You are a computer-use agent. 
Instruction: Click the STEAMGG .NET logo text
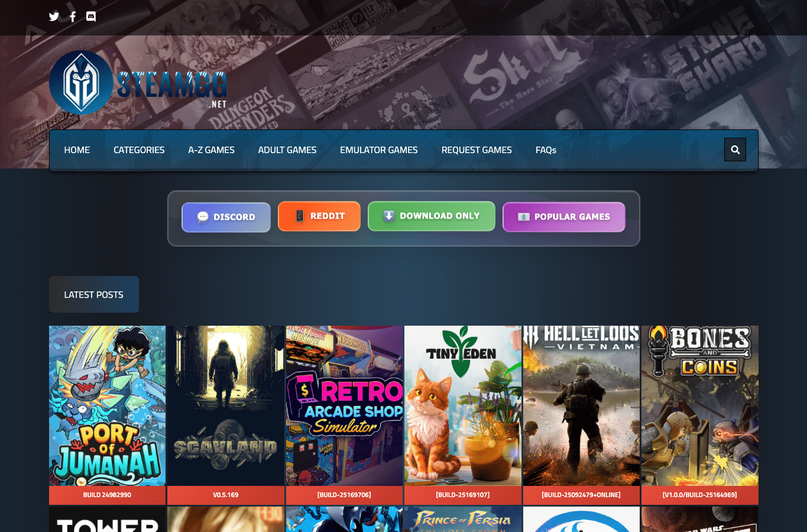coord(172,89)
